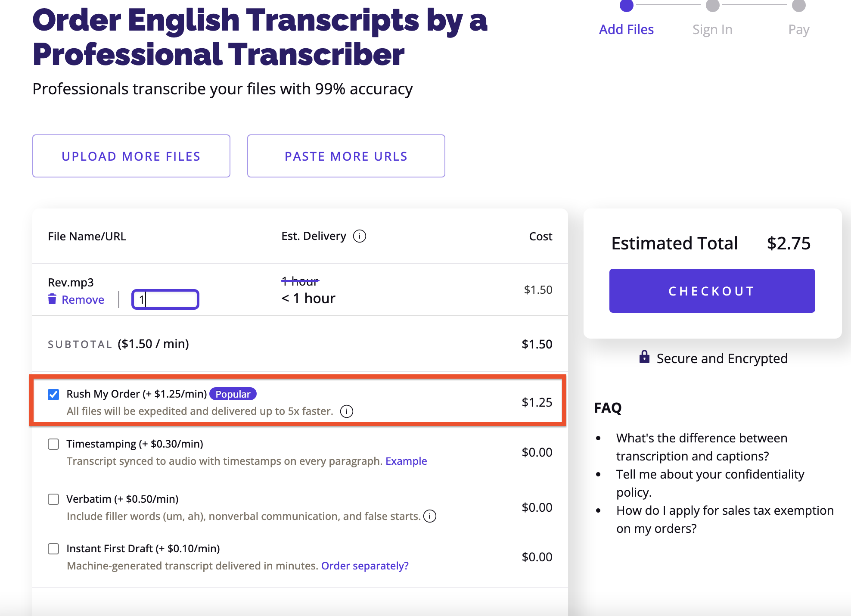The width and height of the screenshot is (851, 616).
Task: Click the Sign In step circle
Action: pos(713,6)
